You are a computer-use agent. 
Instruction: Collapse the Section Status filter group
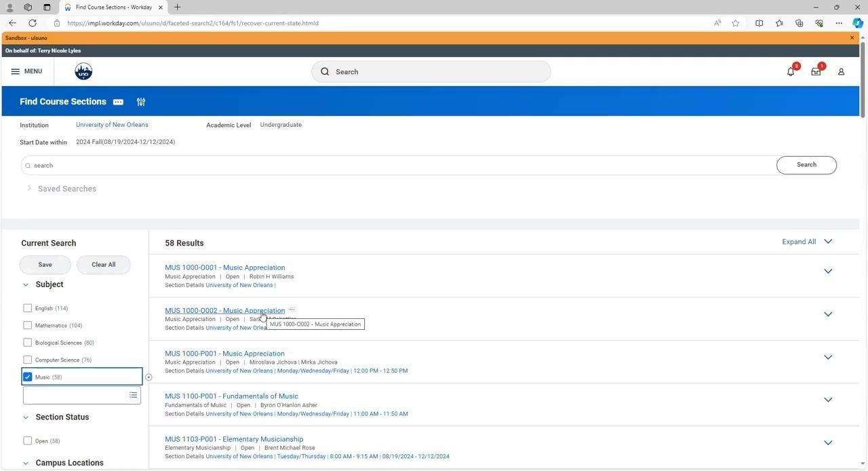(x=26, y=417)
